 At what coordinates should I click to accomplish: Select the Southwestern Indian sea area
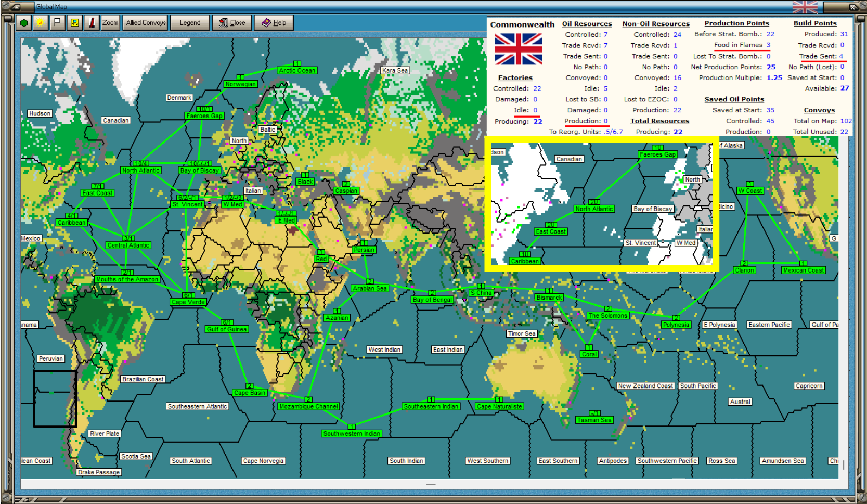352,434
